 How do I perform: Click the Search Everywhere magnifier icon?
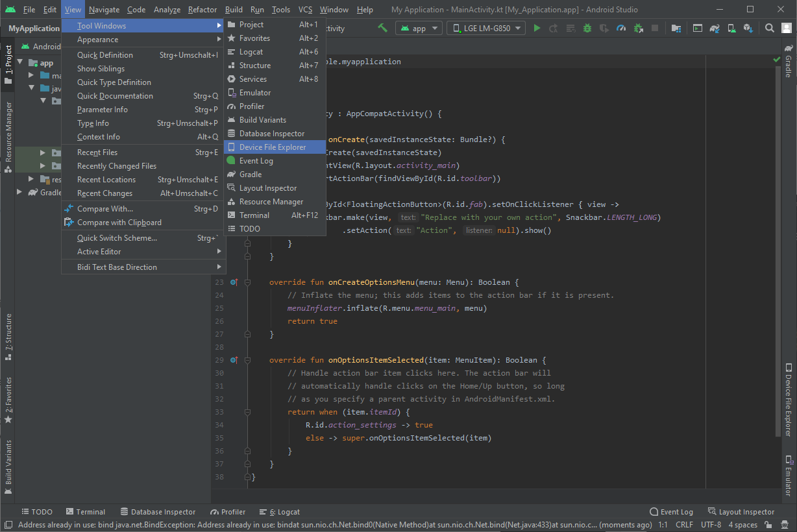pyautogui.click(x=769, y=29)
